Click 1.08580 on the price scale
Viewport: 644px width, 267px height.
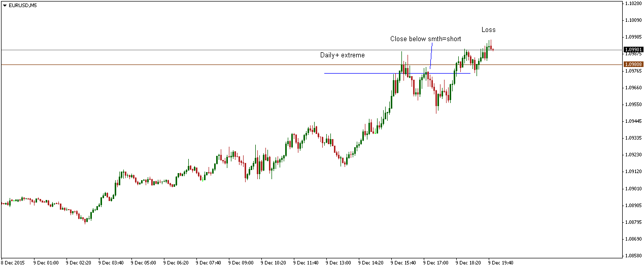pyautogui.click(x=633, y=256)
